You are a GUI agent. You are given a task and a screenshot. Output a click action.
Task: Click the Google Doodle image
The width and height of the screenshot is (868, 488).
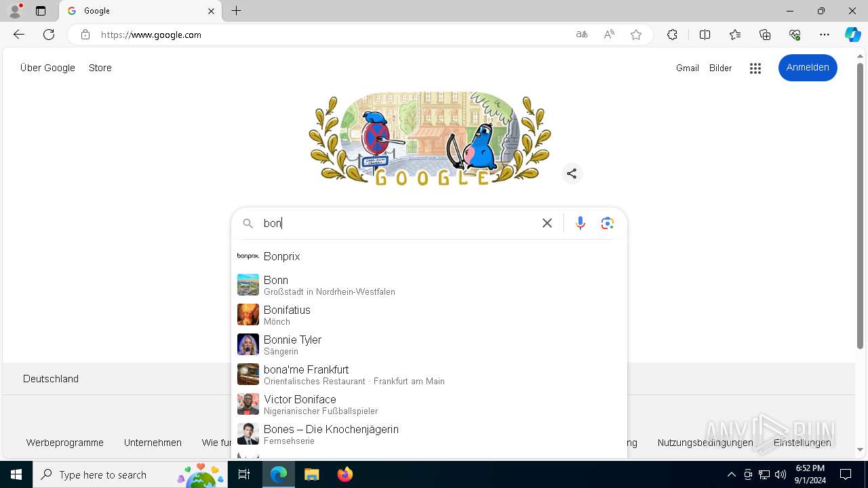point(429,139)
